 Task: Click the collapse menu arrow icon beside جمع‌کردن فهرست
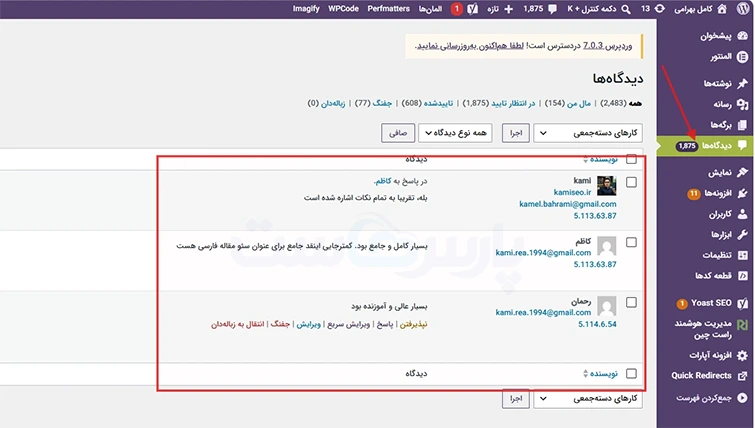(742, 398)
